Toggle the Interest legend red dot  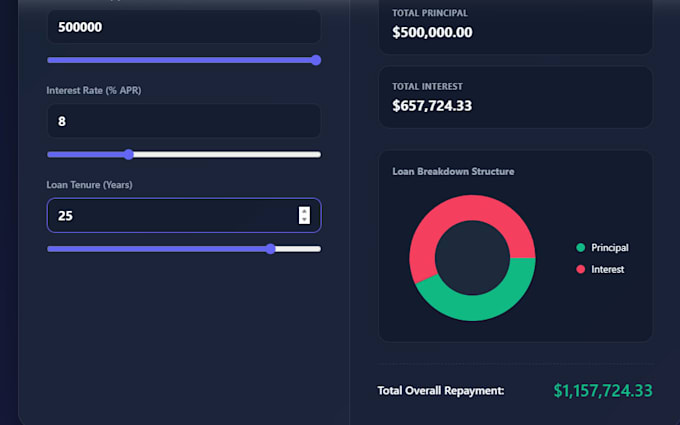[x=580, y=269]
